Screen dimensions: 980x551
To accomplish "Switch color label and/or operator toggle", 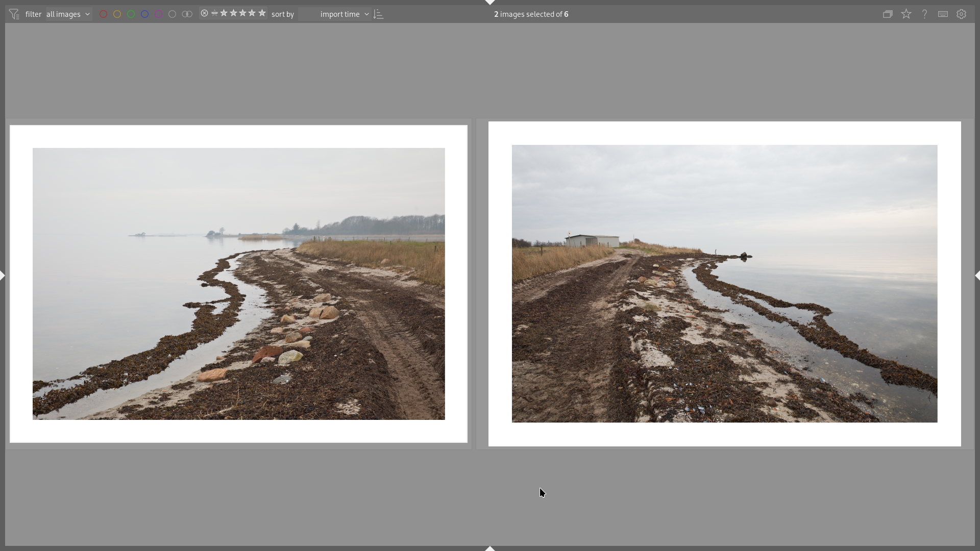I will point(187,14).
